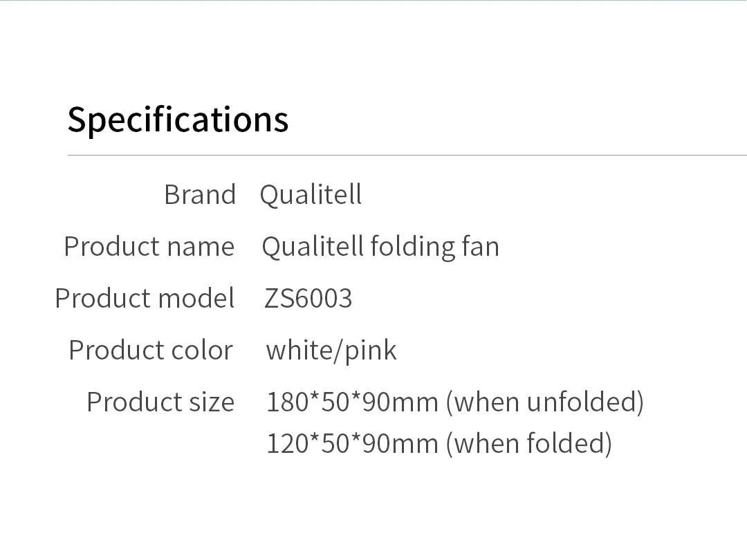
Task: Select the Product size label
Action: point(160,402)
